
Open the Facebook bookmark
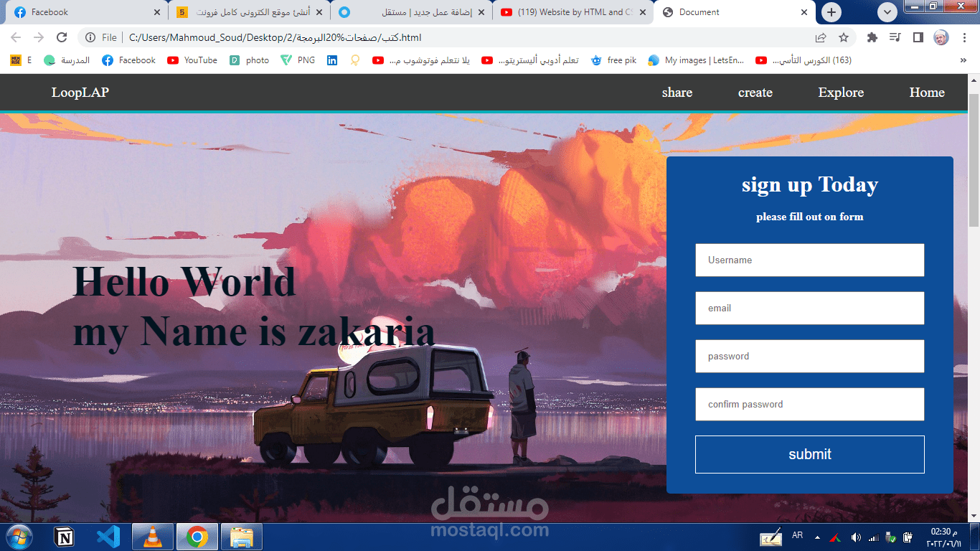[128, 60]
